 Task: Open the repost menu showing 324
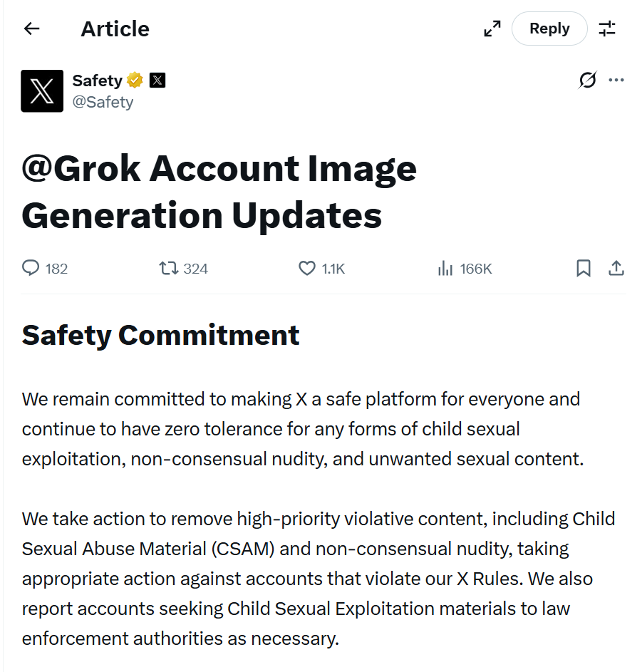pyautogui.click(x=169, y=268)
